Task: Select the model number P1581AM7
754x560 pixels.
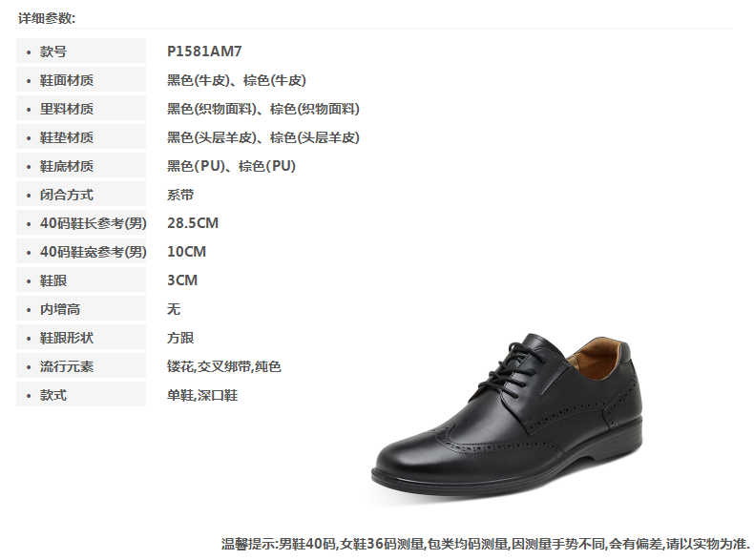Action: click(204, 51)
